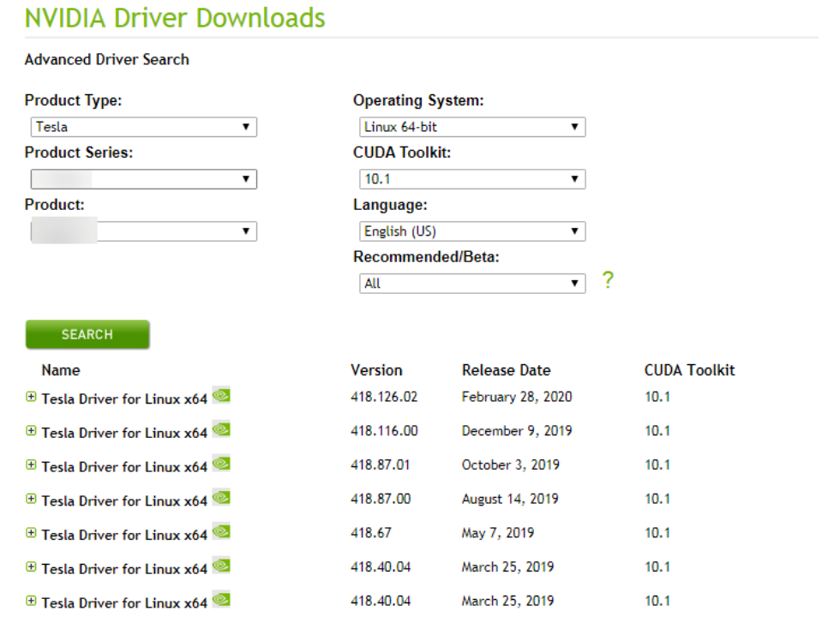Open the Language dropdown showing English (US)
Screen dimensions: 840x617
[472, 231]
